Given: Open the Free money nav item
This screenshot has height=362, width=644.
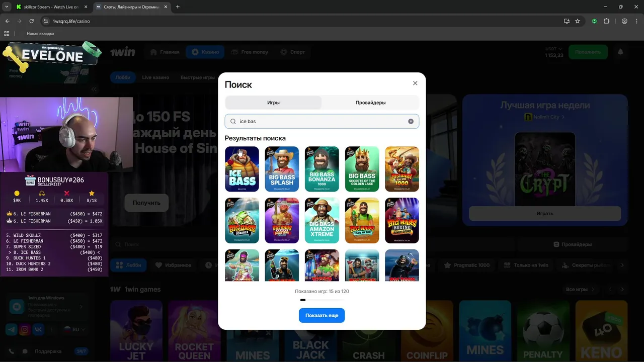Looking at the screenshot, I should 250,52.
